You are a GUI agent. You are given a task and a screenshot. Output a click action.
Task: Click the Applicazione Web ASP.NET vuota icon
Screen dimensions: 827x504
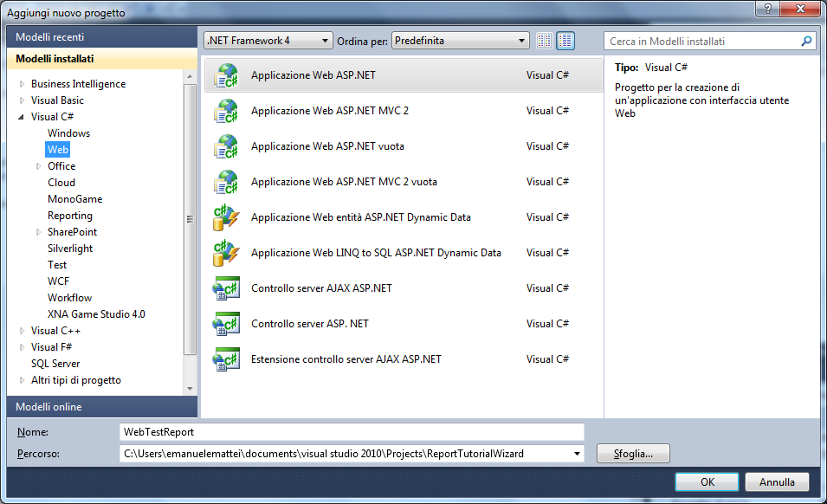pyautogui.click(x=226, y=146)
